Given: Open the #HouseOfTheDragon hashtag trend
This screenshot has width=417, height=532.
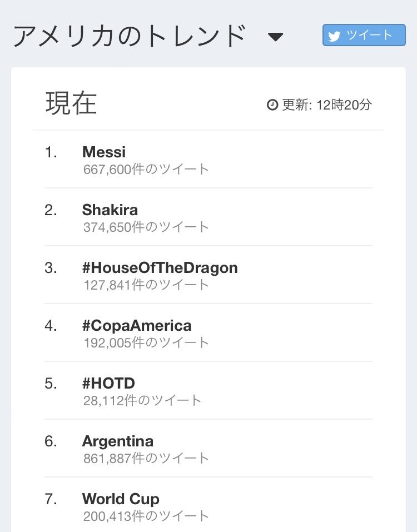Looking at the screenshot, I should [160, 267].
